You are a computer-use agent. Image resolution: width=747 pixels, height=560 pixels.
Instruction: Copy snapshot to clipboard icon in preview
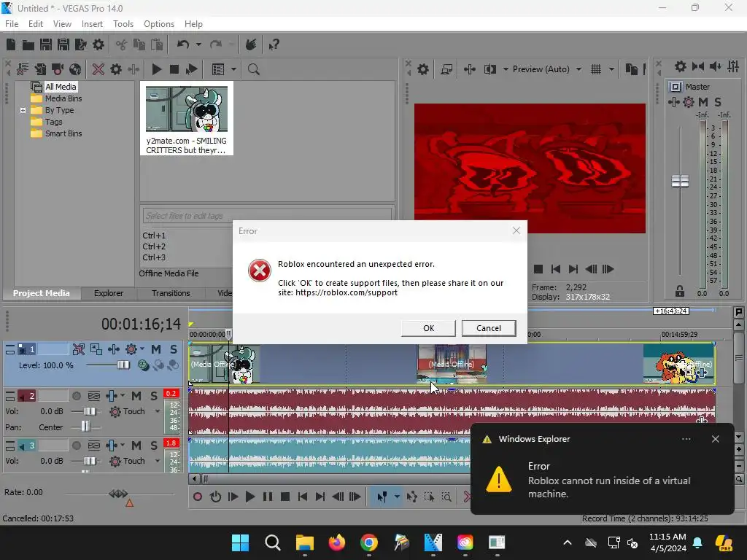(631, 69)
